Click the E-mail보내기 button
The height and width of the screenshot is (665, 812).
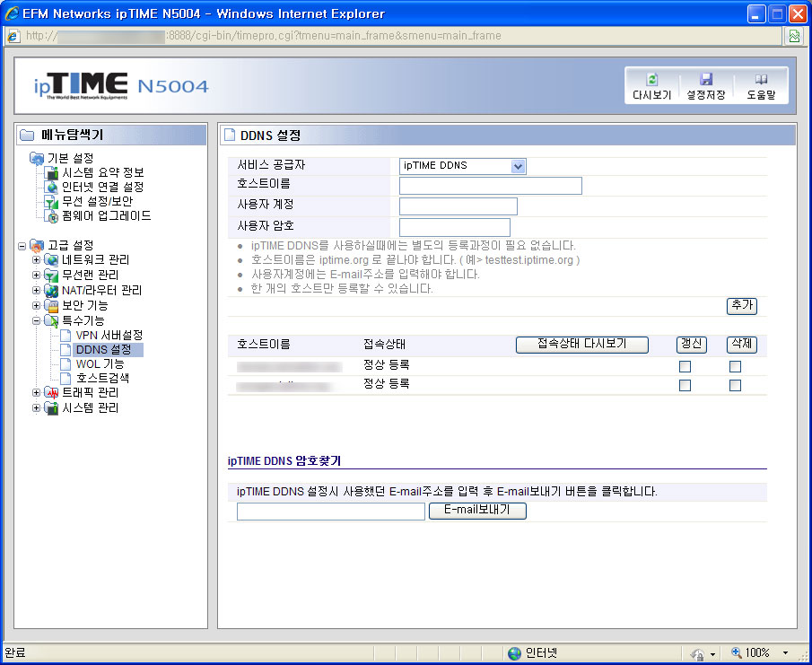(x=477, y=511)
